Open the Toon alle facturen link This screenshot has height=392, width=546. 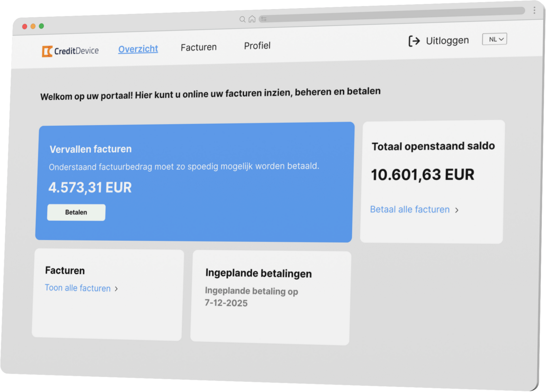(77, 288)
